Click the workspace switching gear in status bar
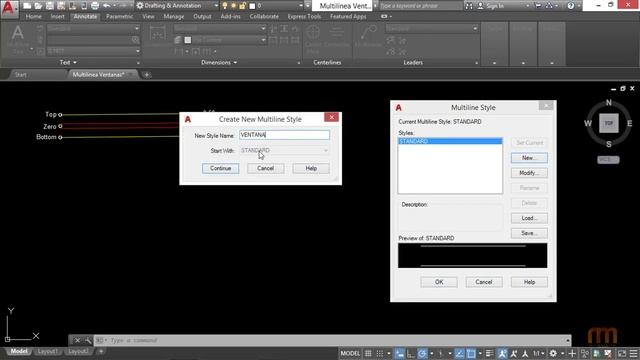This screenshot has height=360, width=640. point(553,353)
